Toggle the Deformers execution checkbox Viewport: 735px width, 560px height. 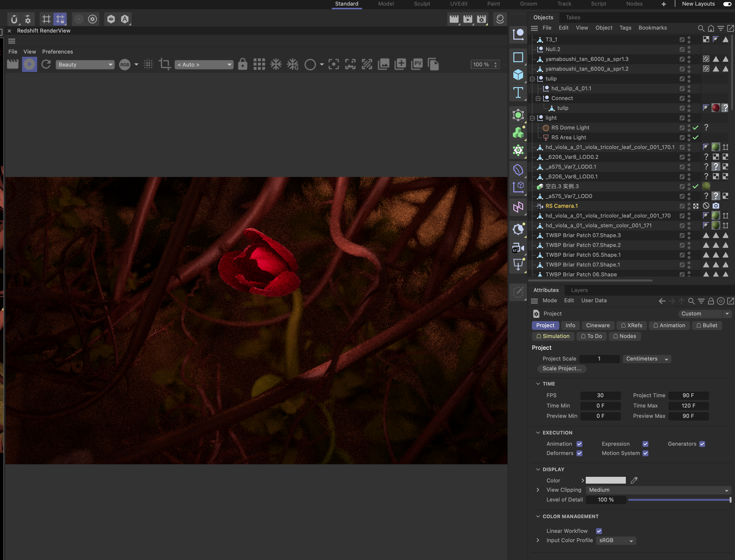pos(579,453)
